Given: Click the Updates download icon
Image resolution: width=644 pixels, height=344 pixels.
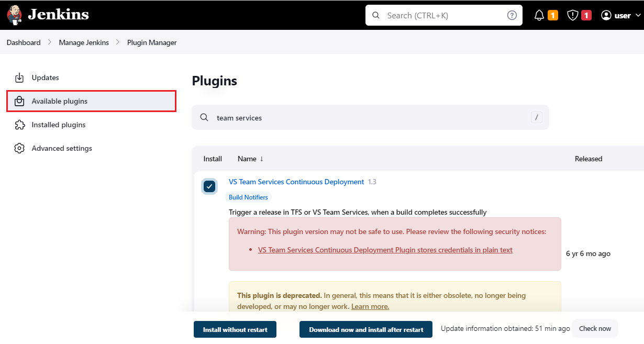Looking at the screenshot, I should 19,77.
